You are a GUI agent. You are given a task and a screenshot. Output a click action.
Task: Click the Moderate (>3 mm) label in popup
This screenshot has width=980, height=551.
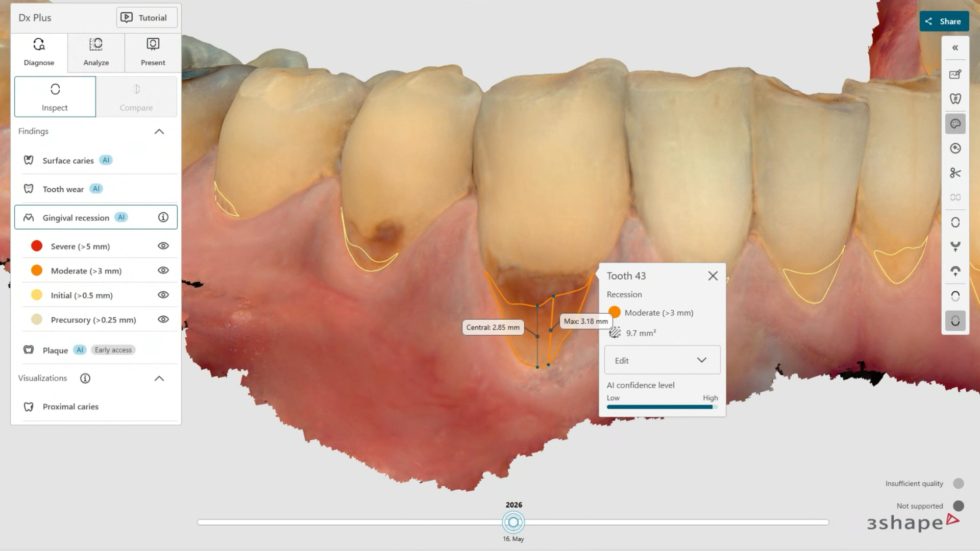[659, 313]
